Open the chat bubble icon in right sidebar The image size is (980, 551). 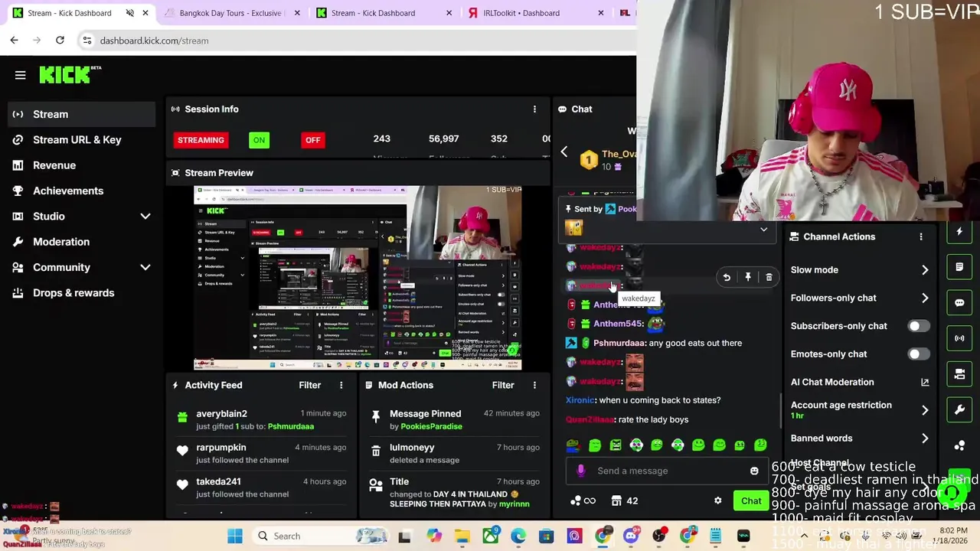coord(959,302)
